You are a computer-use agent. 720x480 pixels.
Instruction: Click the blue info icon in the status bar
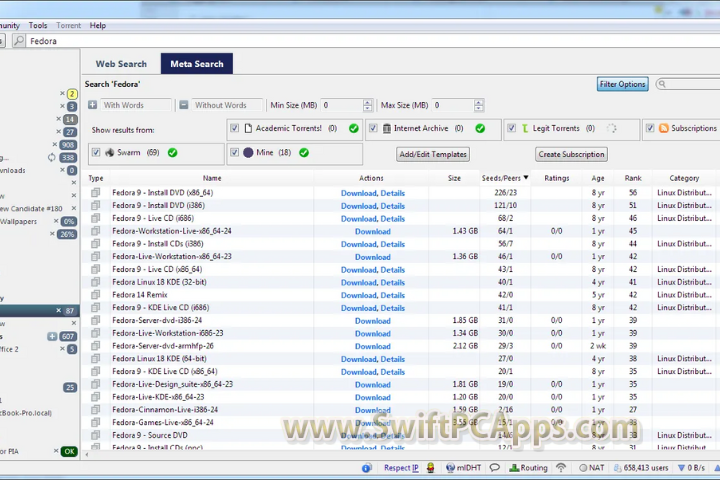[366, 468]
